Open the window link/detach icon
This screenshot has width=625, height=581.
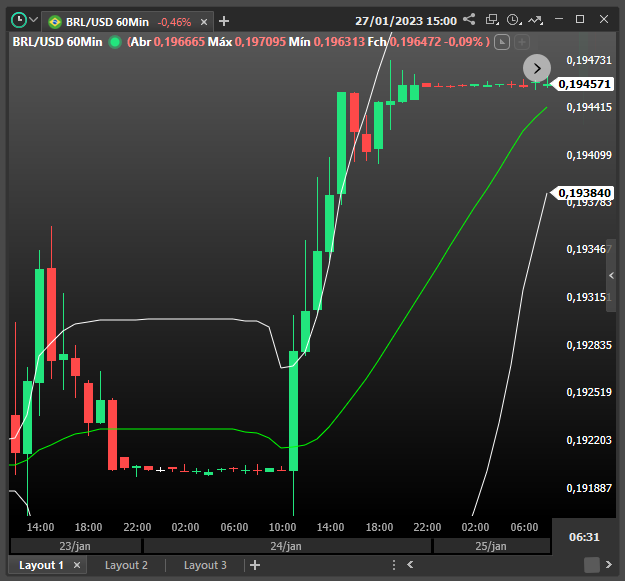[x=492, y=20]
